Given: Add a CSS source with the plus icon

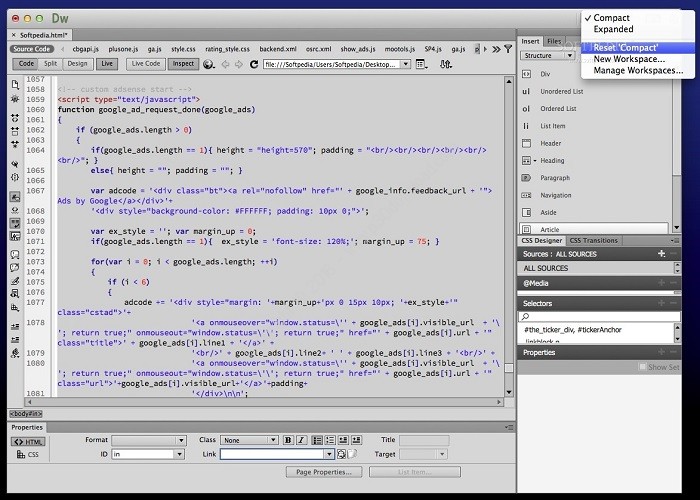Looking at the screenshot, I should 661,254.
